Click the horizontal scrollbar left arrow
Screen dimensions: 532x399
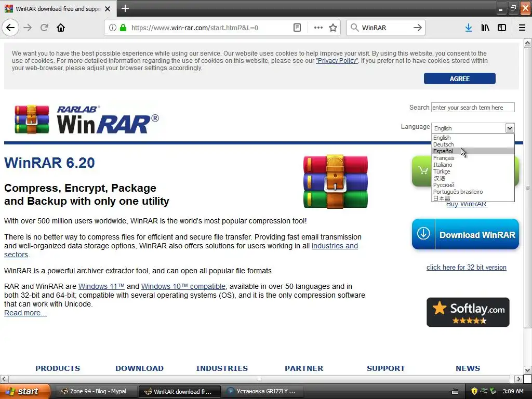(4, 379)
